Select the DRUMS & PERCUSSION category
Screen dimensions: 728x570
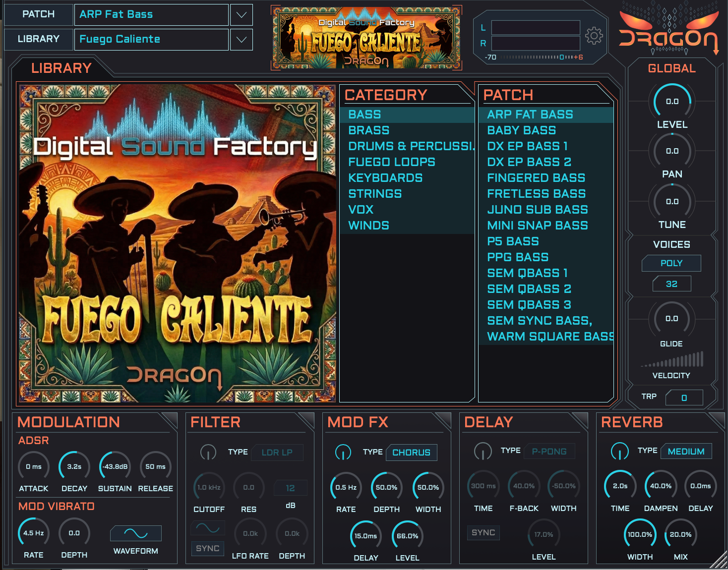[x=407, y=146]
